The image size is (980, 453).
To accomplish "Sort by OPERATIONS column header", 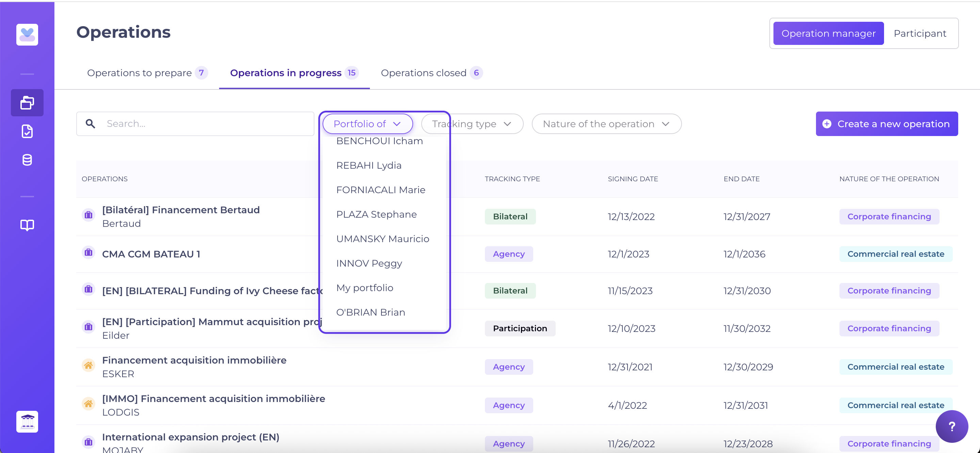I will click(104, 179).
